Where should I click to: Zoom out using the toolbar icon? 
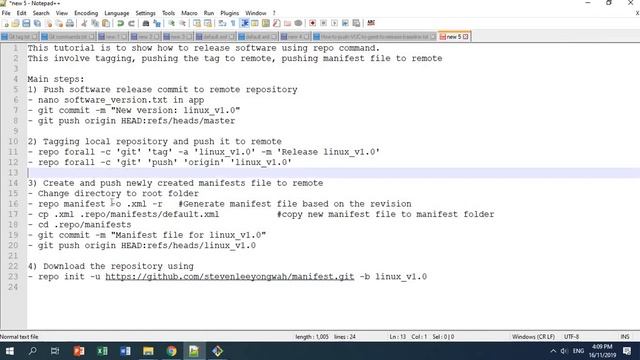182,23
